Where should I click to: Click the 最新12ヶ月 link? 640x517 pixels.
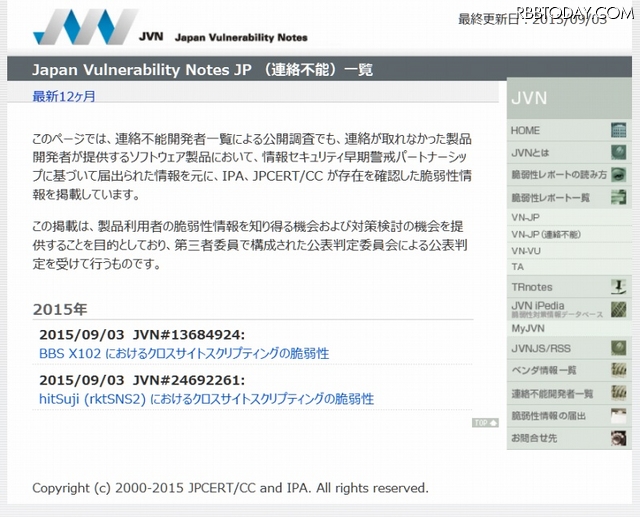point(64,96)
